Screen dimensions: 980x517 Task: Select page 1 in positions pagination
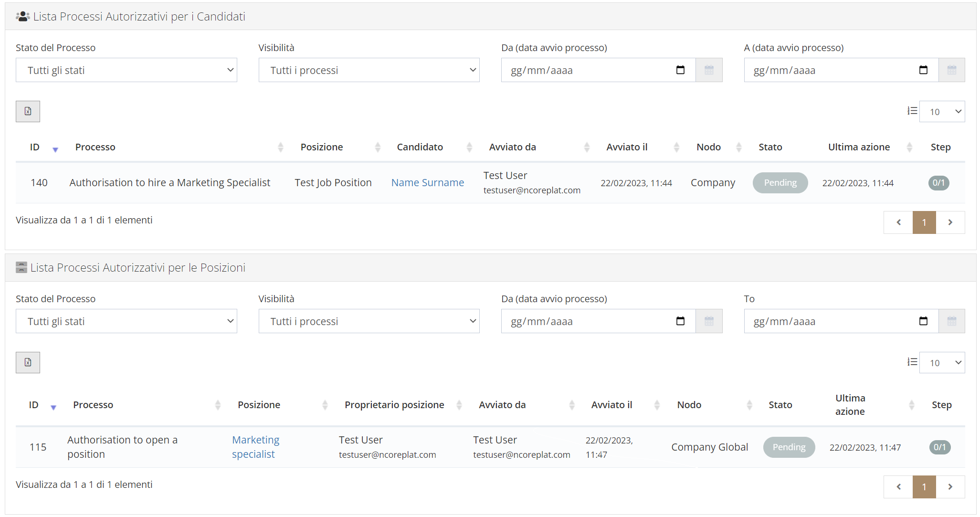pyautogui.click(x=924, y=487)
